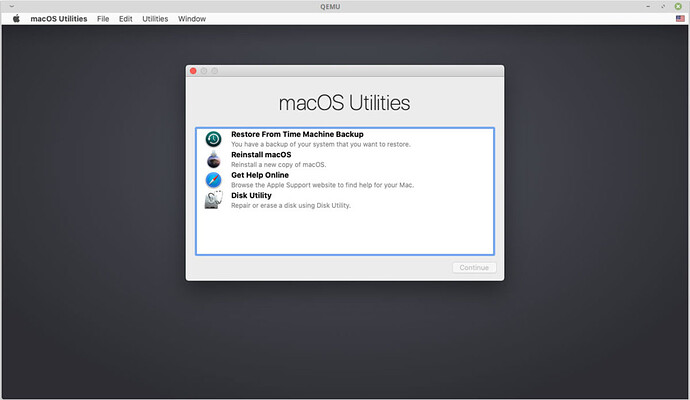This screenshot has height=400, width=690.
Task: Minimize the QEMU host window
Action: (647, 6)
